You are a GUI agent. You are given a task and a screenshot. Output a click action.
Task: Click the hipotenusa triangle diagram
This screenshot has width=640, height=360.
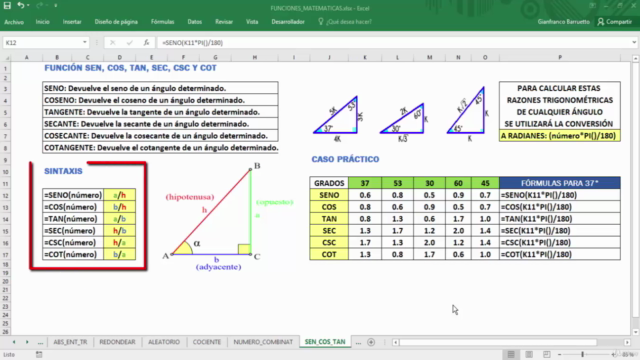coord(229,216)
